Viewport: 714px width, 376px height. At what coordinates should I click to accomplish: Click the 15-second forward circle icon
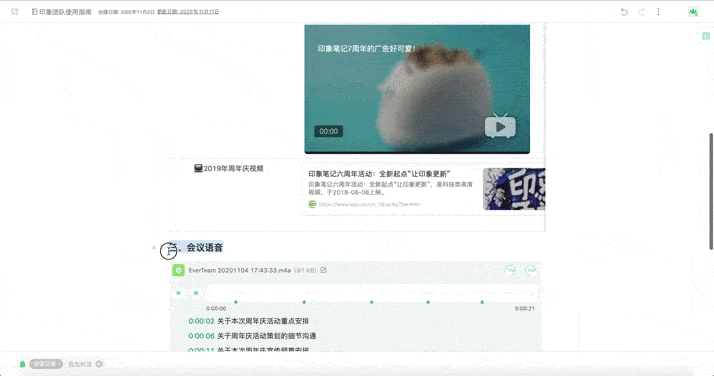tap(530, 270)
